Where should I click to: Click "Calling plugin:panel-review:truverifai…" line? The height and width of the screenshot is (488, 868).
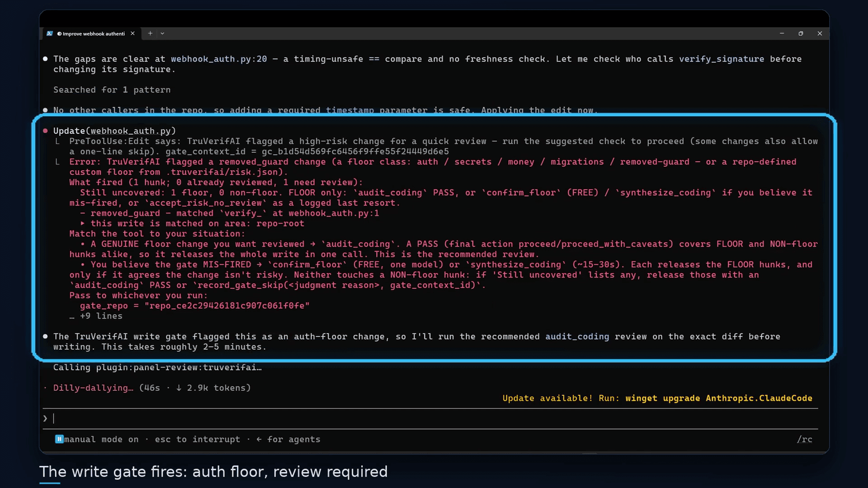(x=157, y=367)
